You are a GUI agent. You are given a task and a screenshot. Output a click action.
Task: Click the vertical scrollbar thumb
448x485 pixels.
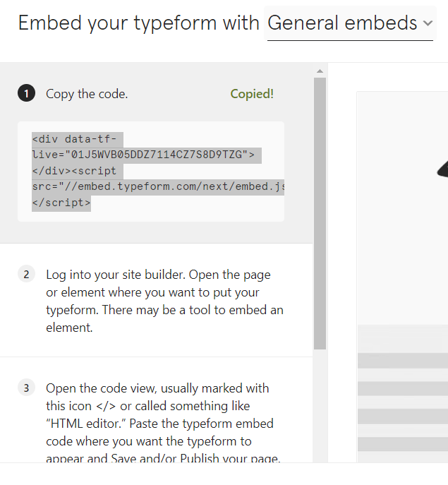[x=320, y=213]
